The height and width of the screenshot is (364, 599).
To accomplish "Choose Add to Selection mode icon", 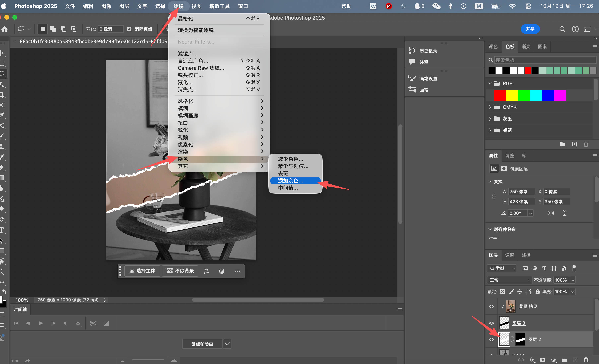I will click(53, 29).
